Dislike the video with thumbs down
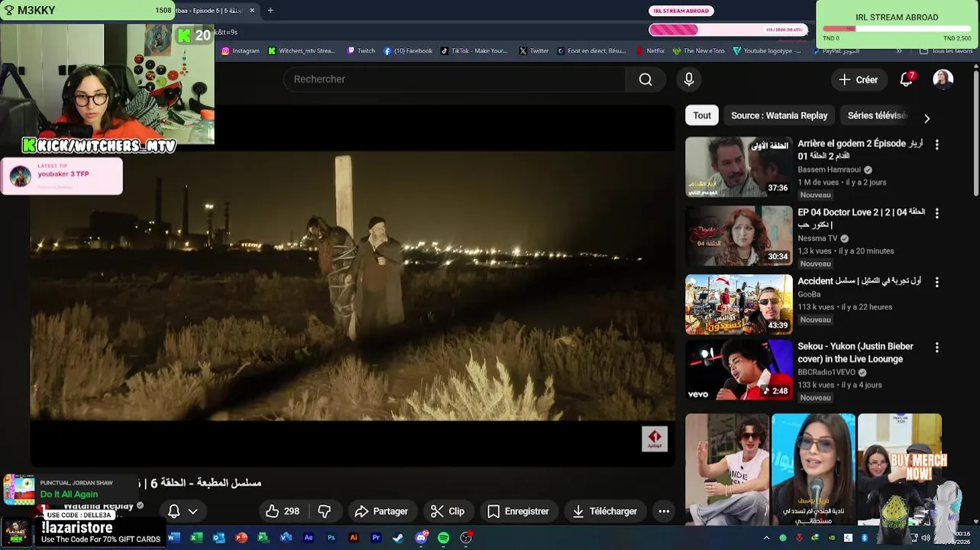Image resolution: width=980 pixels, height=550 pixels. tap(325, 511)
